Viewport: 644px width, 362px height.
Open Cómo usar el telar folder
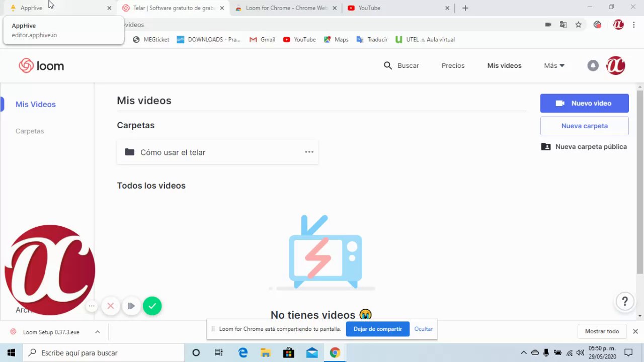tap(217, 152)
